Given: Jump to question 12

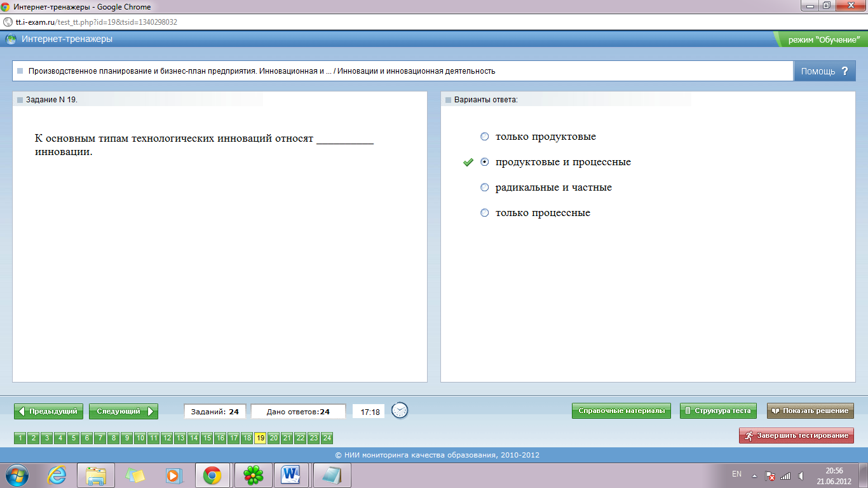Looking at the screenshot, I should click(167, 438).
